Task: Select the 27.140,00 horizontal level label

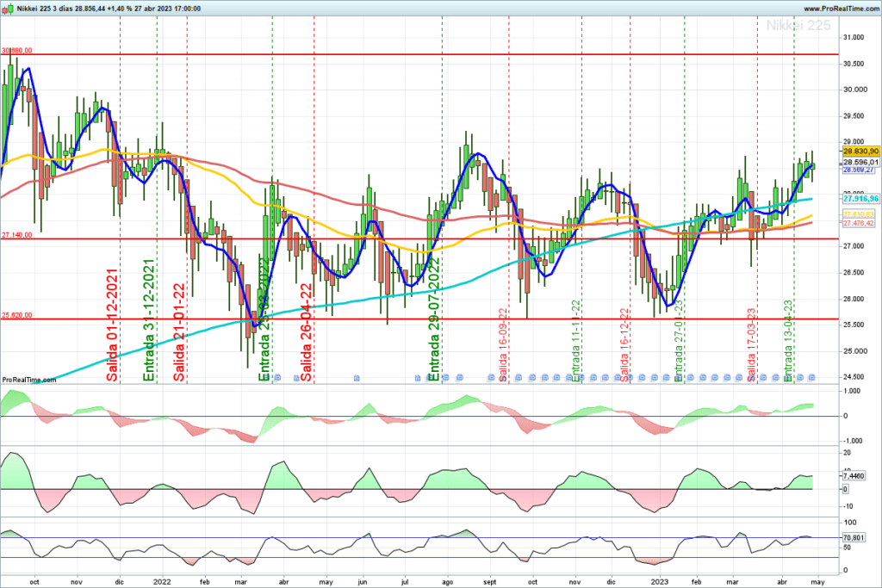Action: (17, 235)
